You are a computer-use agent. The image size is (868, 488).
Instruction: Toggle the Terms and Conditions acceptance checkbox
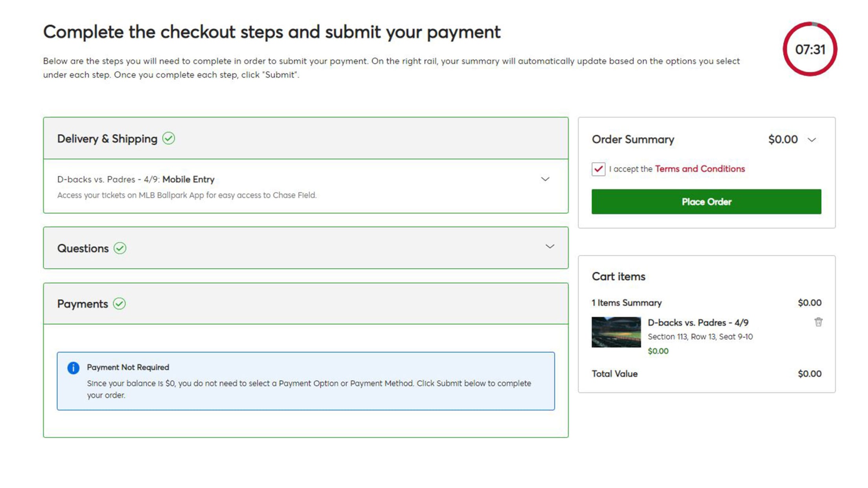tap(598, 169)
